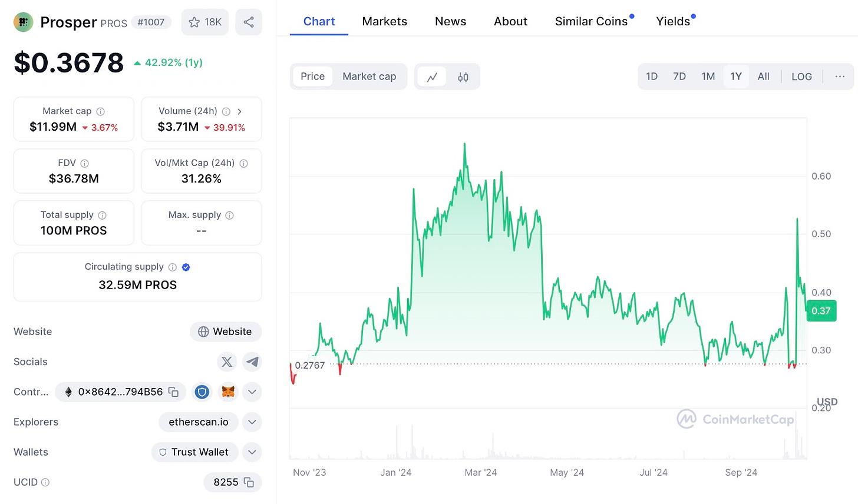Copy the UCID 8255 value

pyautogui.click(x=249, y=482)
